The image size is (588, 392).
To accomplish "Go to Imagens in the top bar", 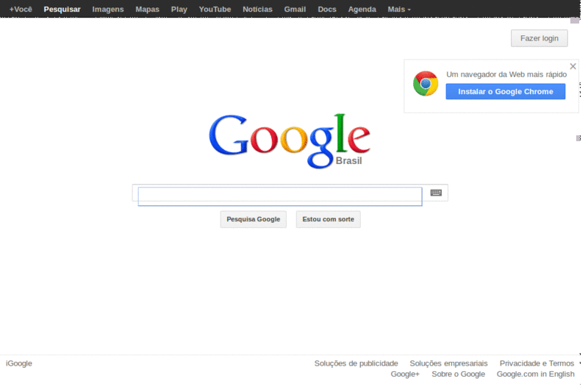I will pyautogui.click(x=108, y=9).
